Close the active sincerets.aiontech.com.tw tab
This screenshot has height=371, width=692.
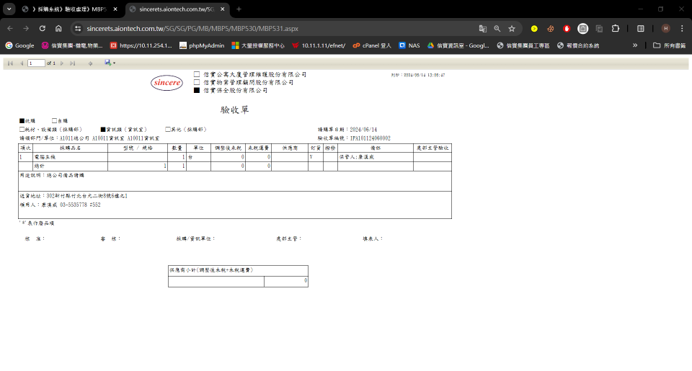pos(222,9)
